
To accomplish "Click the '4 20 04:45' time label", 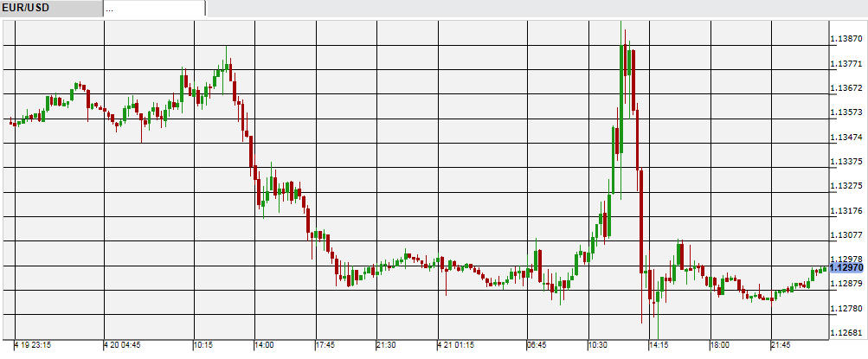I will [x=124, y=345].
